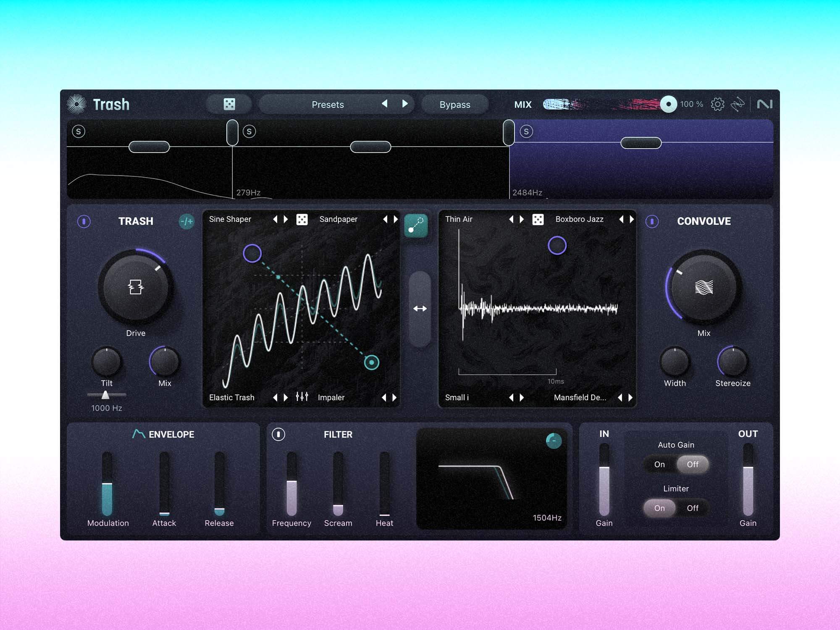Open the settings gear icon
Image resolution: width=840 pixels, height=630 pixels.
tap(717, 104)
